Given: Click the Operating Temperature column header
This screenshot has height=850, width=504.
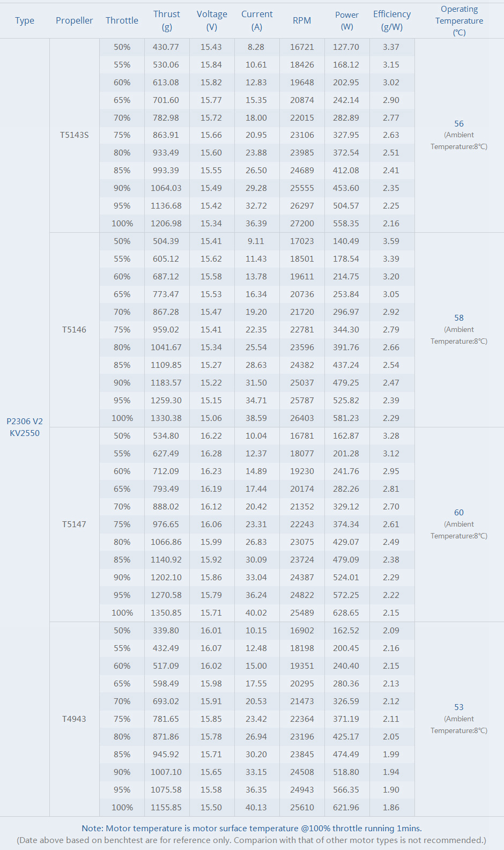Looking at the screenshot, I should coord(459,20).
